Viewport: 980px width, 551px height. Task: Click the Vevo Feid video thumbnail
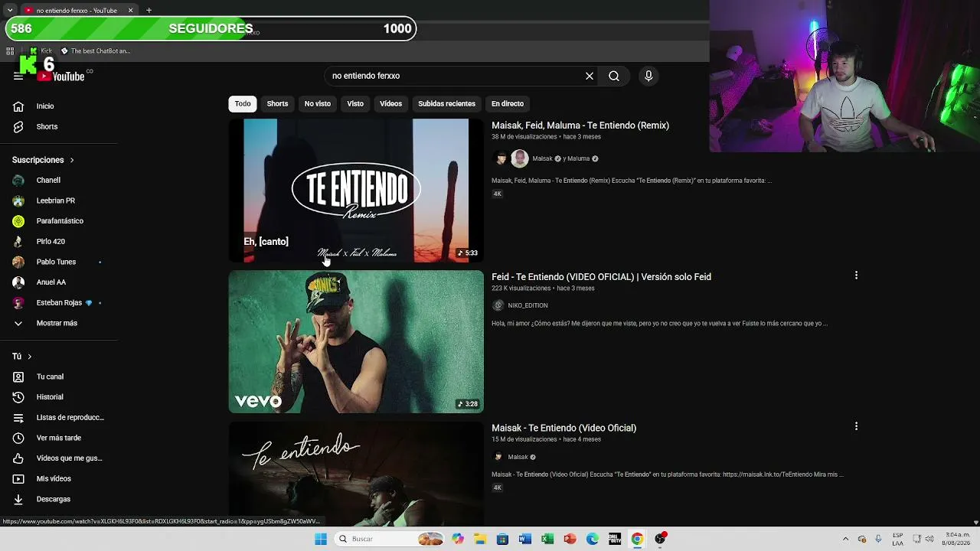tap(356, 342)
